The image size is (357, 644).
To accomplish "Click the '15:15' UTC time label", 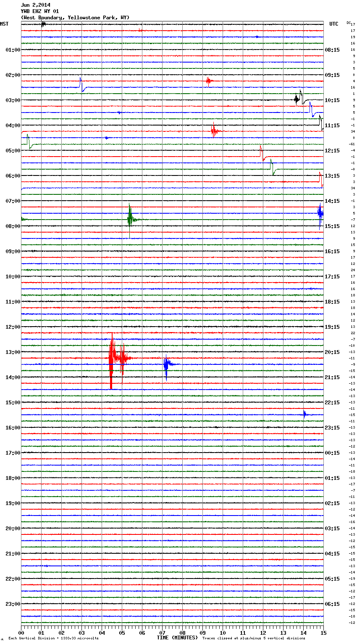I will point(332,226).
